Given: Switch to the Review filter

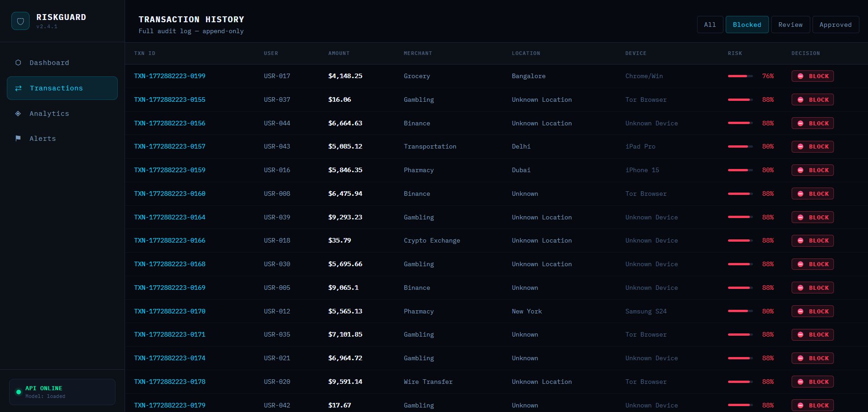Looking at the screenshot, I should [790, 25].
